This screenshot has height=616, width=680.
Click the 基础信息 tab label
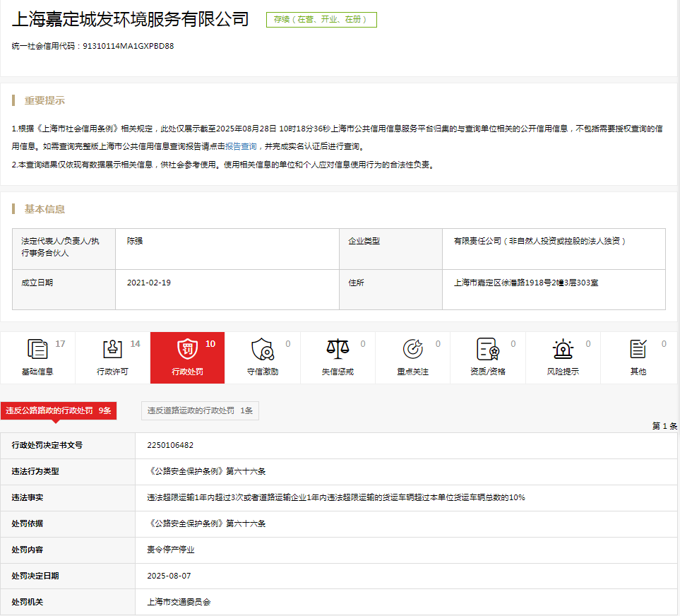pos(37,372)
